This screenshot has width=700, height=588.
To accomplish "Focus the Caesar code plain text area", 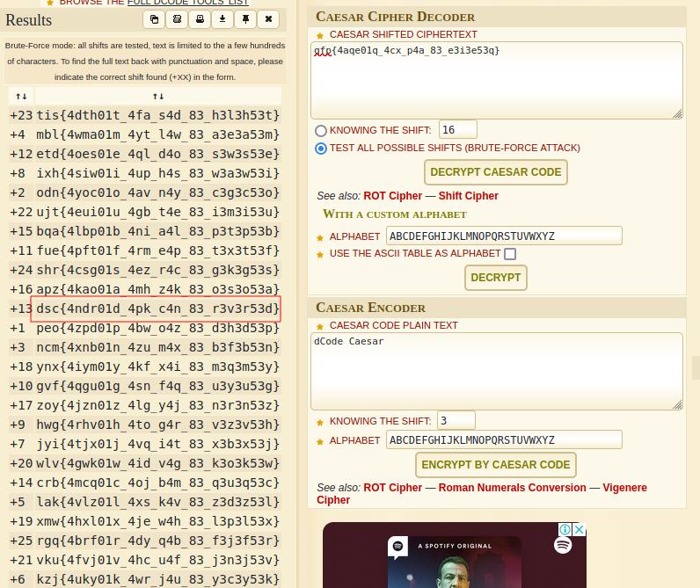I will [x=497, y=371].
